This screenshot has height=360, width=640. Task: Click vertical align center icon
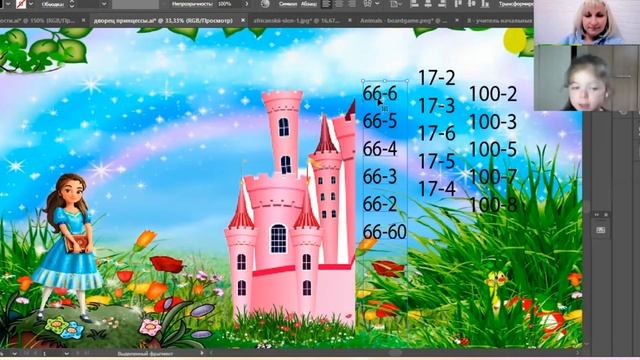[471, 4]
